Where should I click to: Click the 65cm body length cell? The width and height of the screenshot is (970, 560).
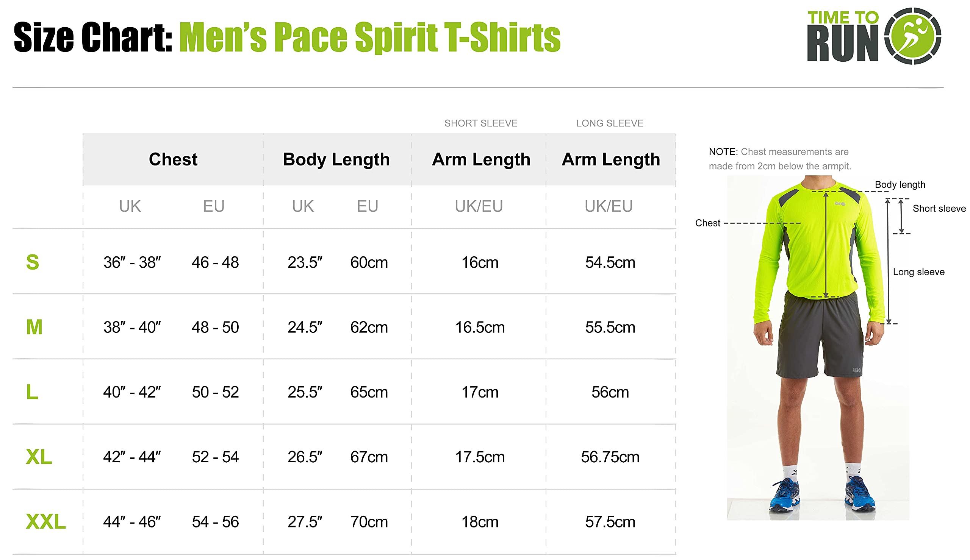click(x=369, y=392)
